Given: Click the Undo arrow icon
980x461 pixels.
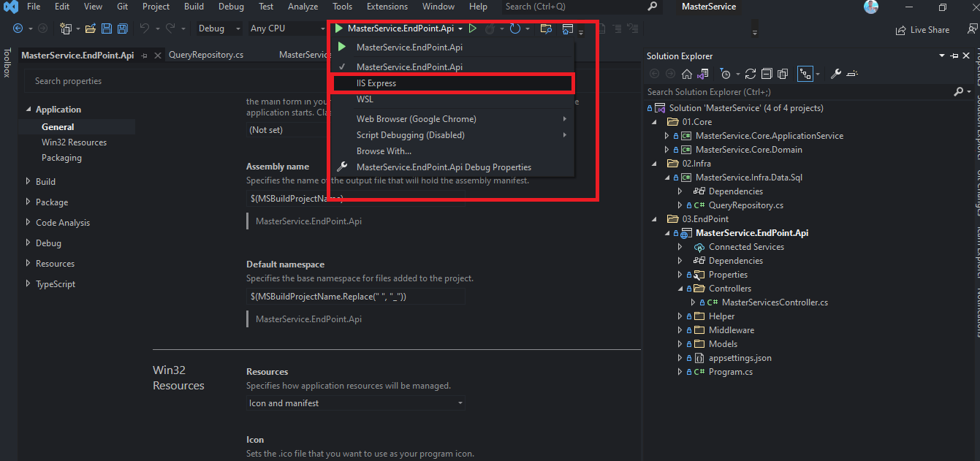Looking at the screenshot, I should pos(144,28).
